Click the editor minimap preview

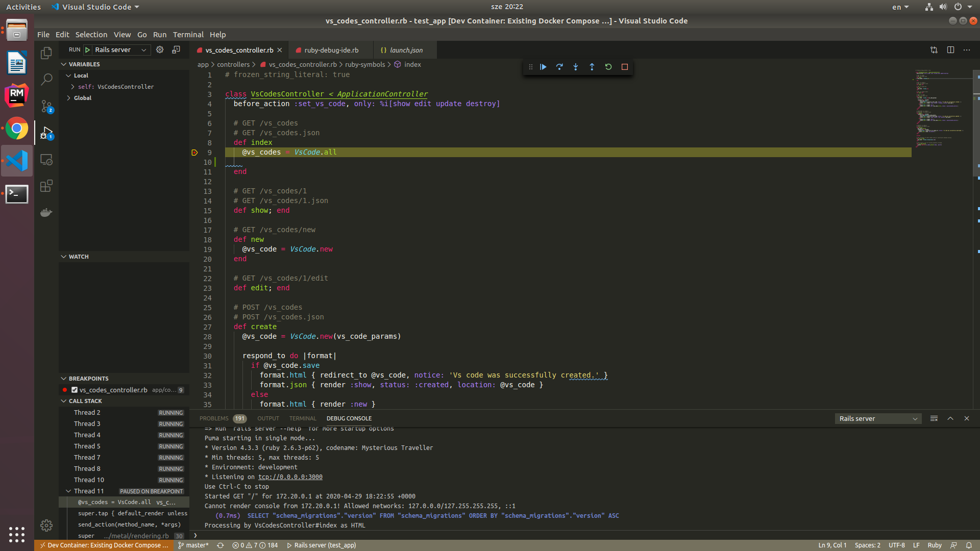(941, 110)
